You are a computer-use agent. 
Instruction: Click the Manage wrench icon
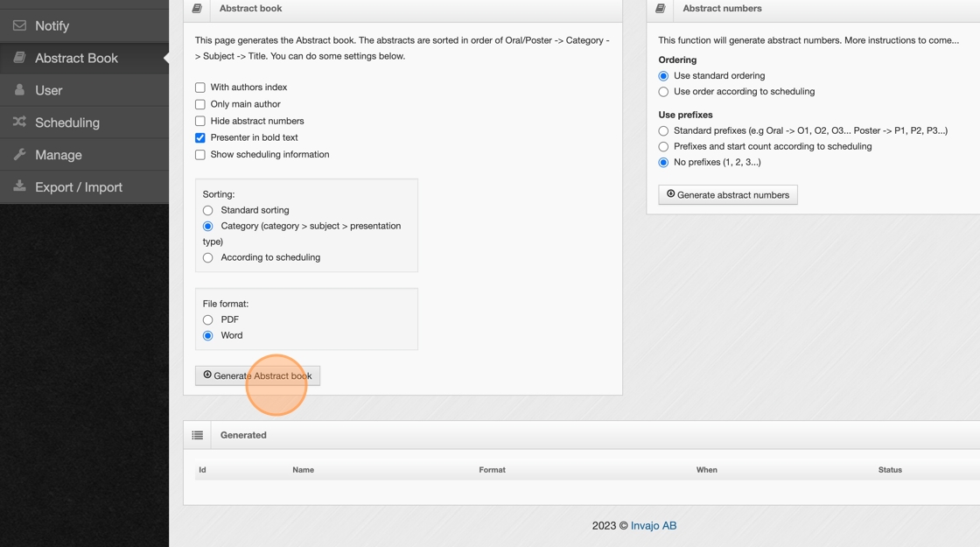tap(19, 155)
